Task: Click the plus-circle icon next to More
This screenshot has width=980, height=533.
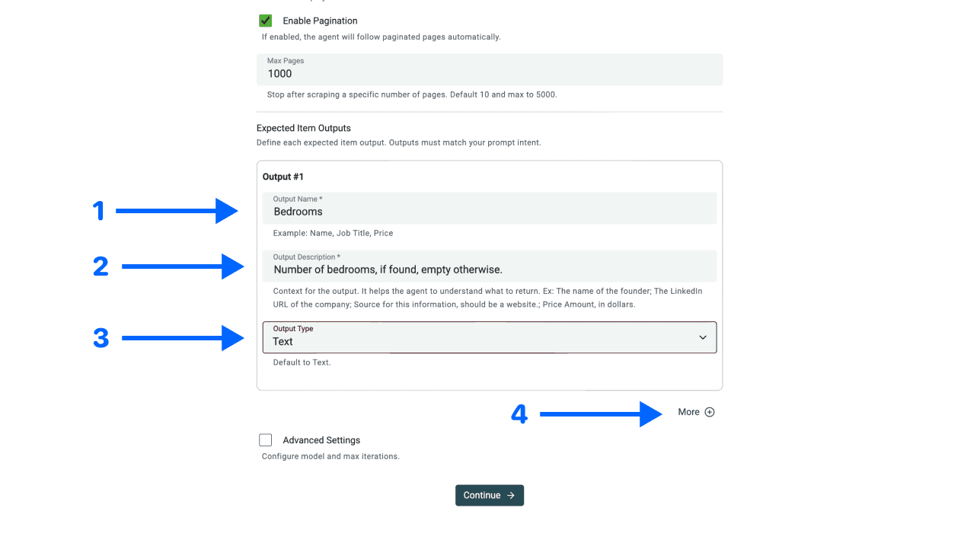Action: coord(709,411)
